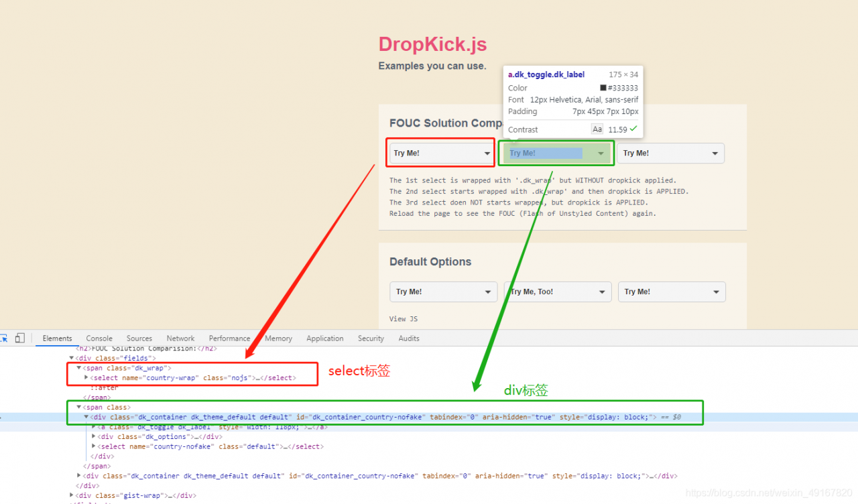Click the 'Default Options' heading
Image resolution: width=858 pixels, height=504 pixels.
[430, 262]
